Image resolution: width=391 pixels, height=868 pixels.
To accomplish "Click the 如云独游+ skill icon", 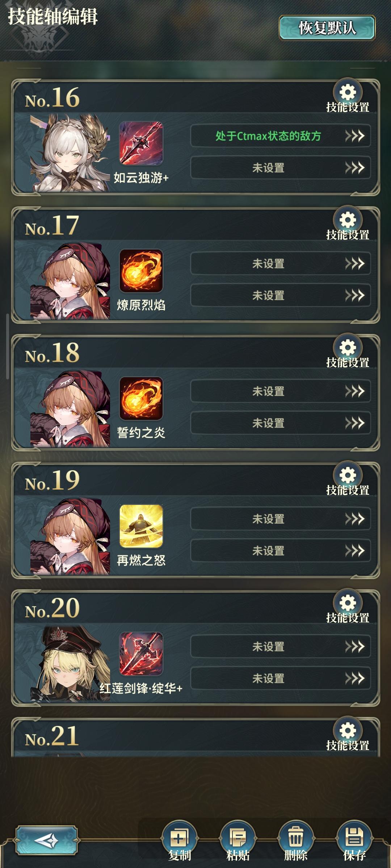I will click(x=141, y=143).
